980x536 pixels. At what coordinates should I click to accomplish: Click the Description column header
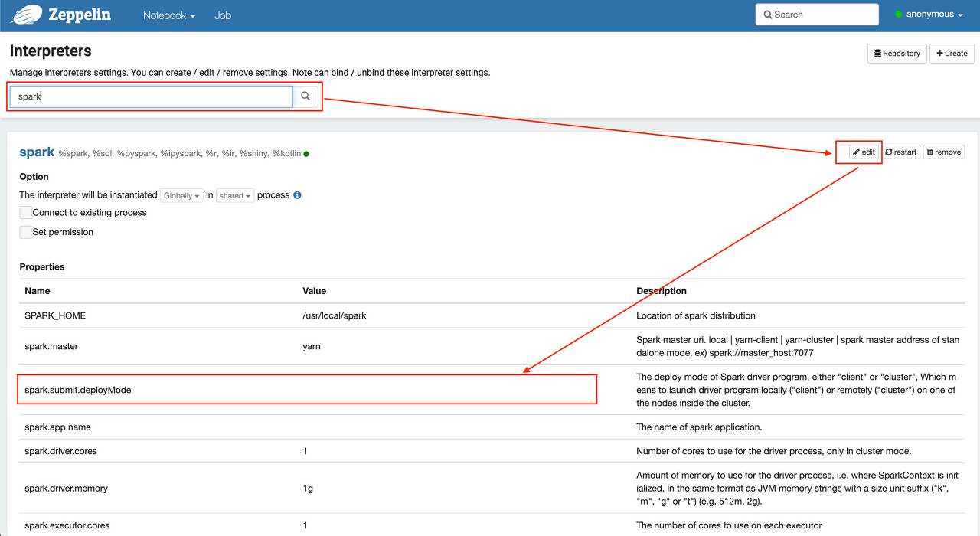(x=661, y=291)
